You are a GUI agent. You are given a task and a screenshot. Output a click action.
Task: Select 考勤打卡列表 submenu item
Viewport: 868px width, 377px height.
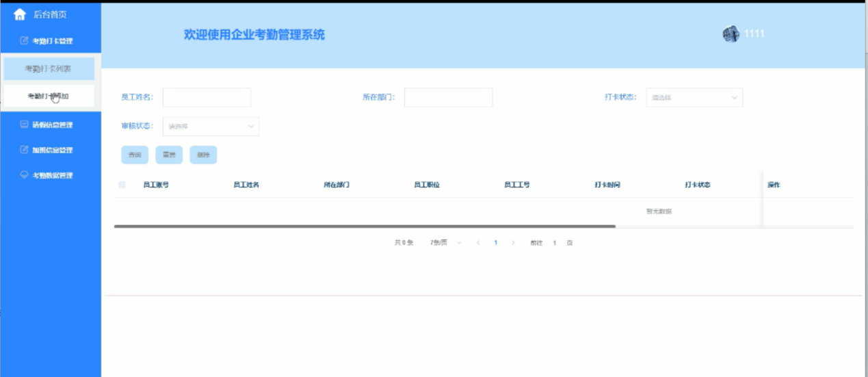49,68
